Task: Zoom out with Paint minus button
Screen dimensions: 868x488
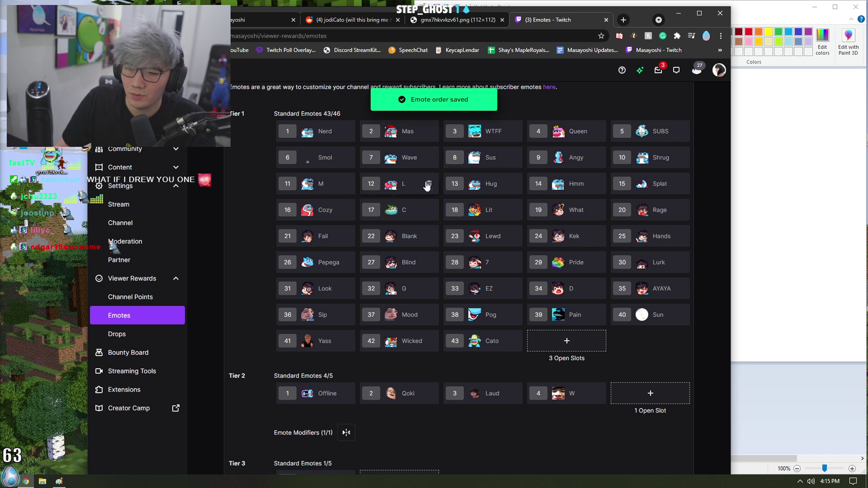Action: click(797, 468)
